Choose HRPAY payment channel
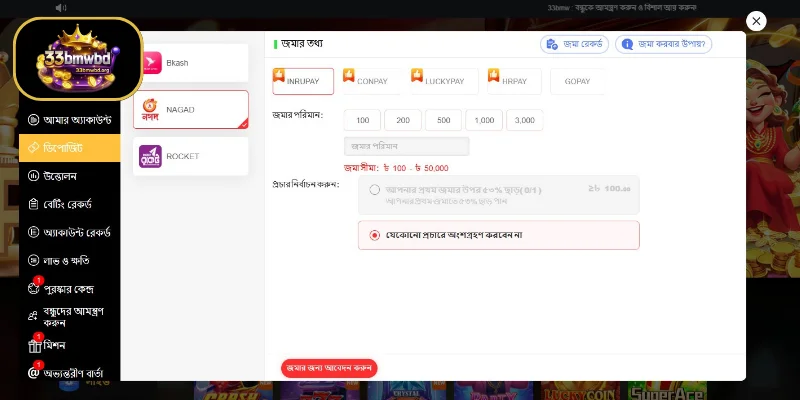 point(514,81)
